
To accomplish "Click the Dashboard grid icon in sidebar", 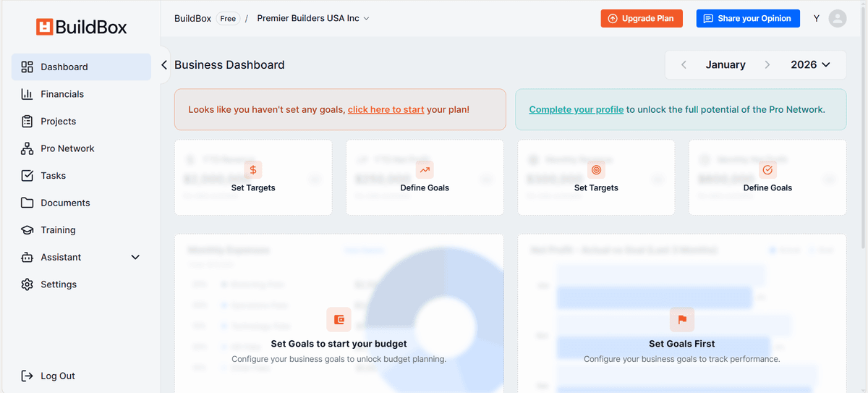I will (27, 67).
